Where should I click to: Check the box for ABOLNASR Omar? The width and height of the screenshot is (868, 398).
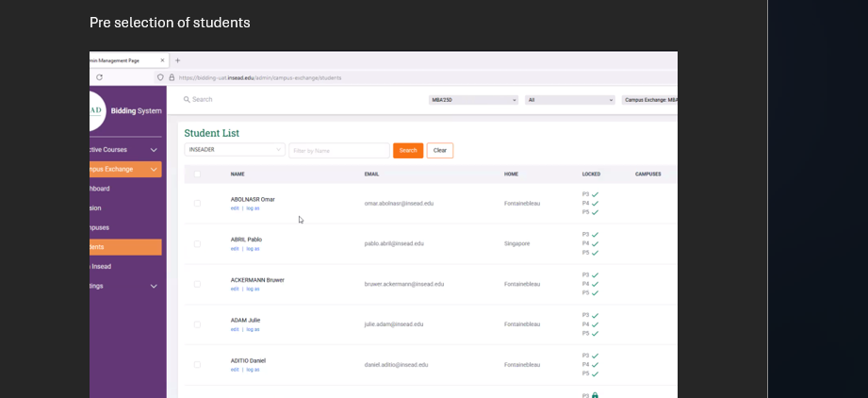click(x=197, y=203)
